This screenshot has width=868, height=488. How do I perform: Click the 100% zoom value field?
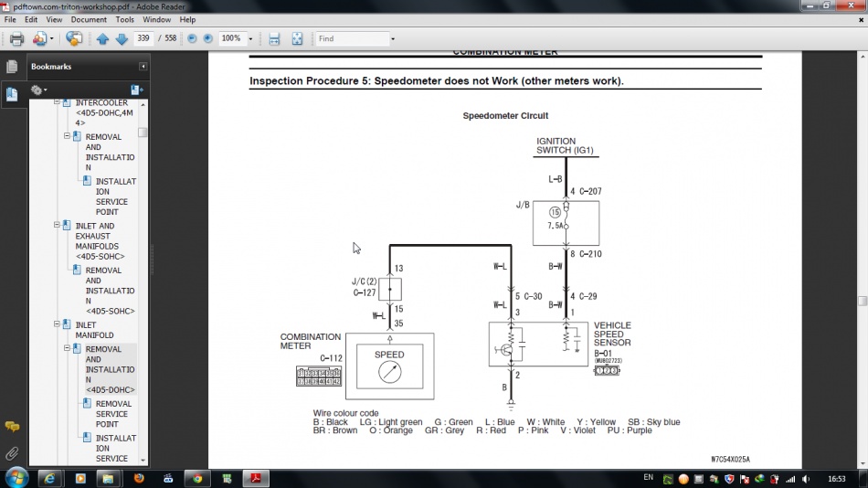(231, 38)
